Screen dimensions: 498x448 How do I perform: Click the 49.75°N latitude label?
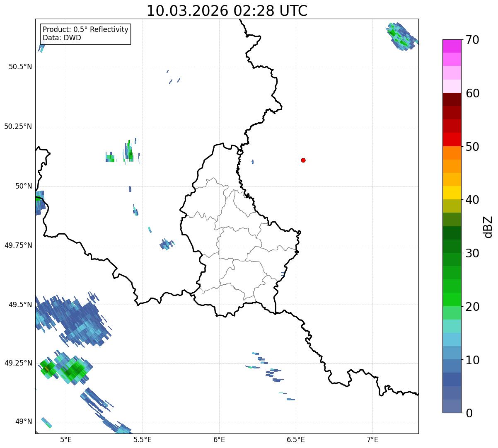click(x=18, y=245)
